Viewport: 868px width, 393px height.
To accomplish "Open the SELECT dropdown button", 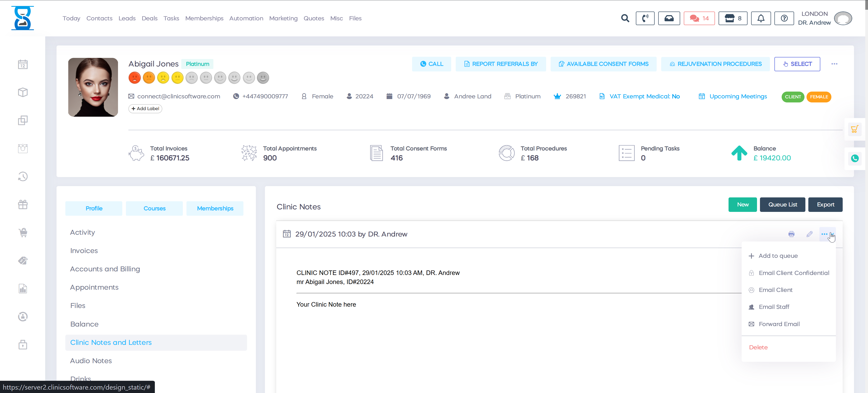I will (x=797, y=64).
